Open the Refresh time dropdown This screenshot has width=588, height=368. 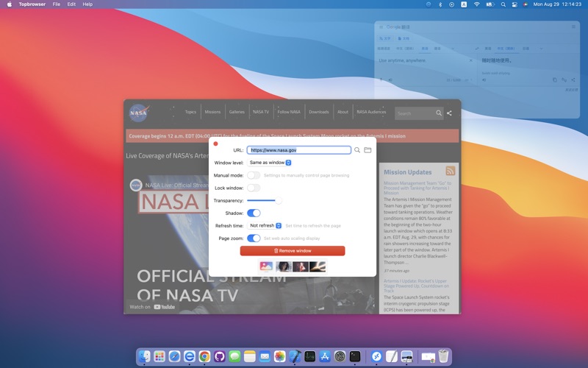[265, 225]
